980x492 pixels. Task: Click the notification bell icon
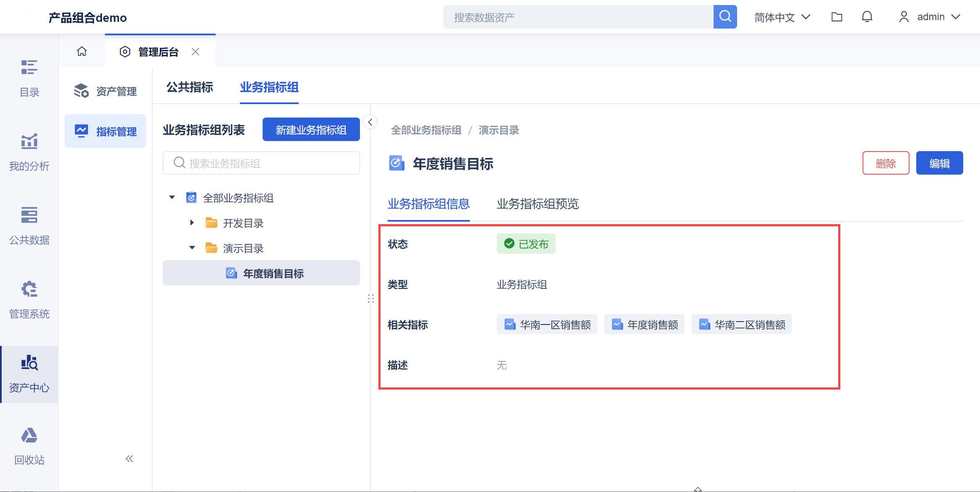867,17
